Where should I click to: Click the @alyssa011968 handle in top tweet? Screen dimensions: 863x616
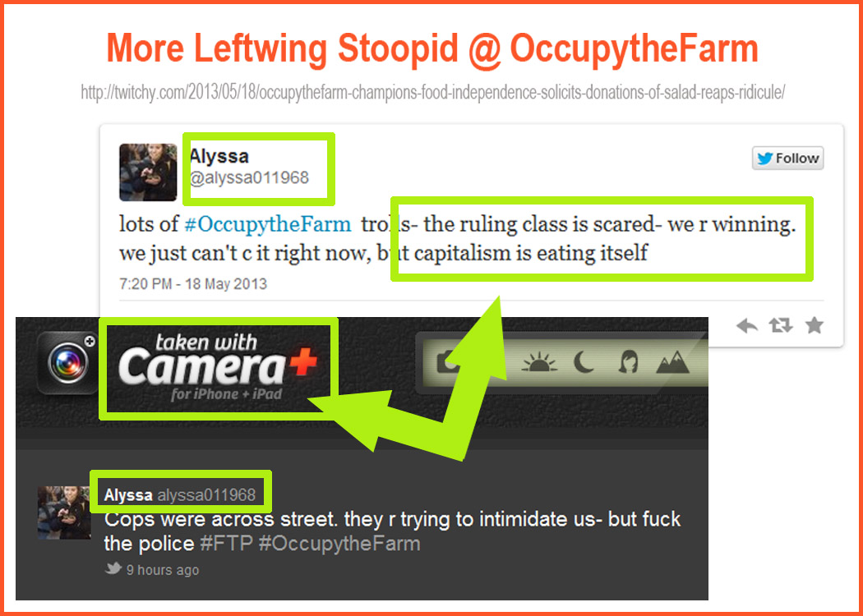click(249, 178)
